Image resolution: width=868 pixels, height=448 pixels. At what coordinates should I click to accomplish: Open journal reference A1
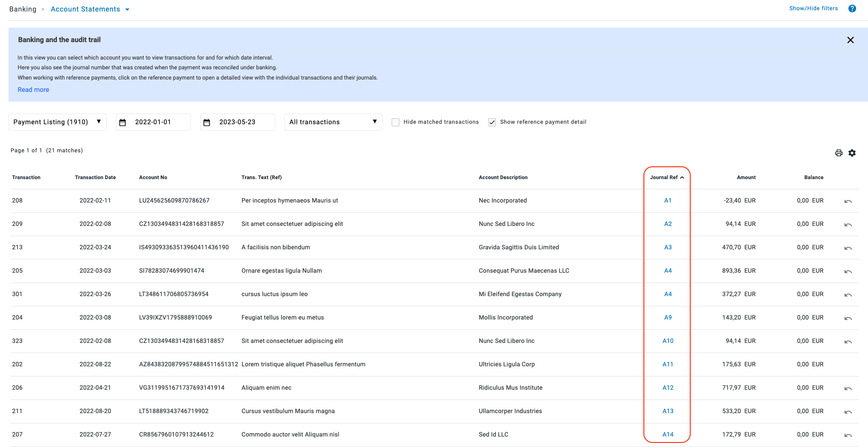[668, 200]
